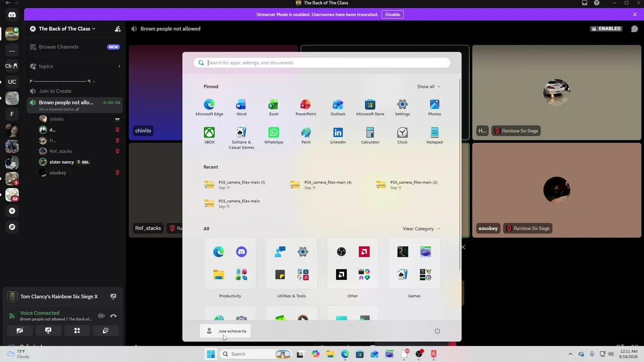Launch the XBOX app
644x362 pixels.
point(209,136)
